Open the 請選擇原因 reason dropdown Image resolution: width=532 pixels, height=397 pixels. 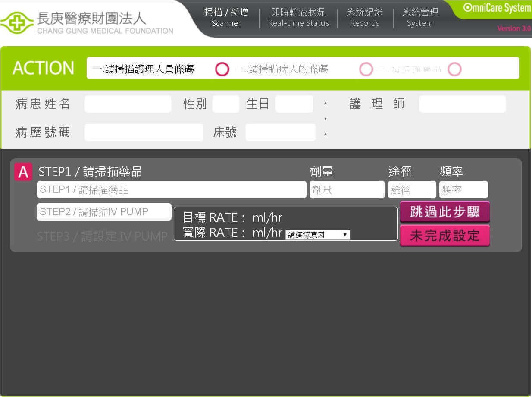point(318,235)
